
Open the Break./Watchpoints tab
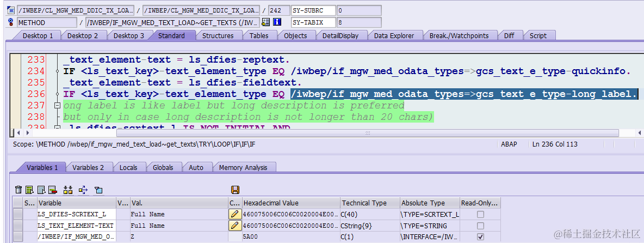tap(459, 36)
